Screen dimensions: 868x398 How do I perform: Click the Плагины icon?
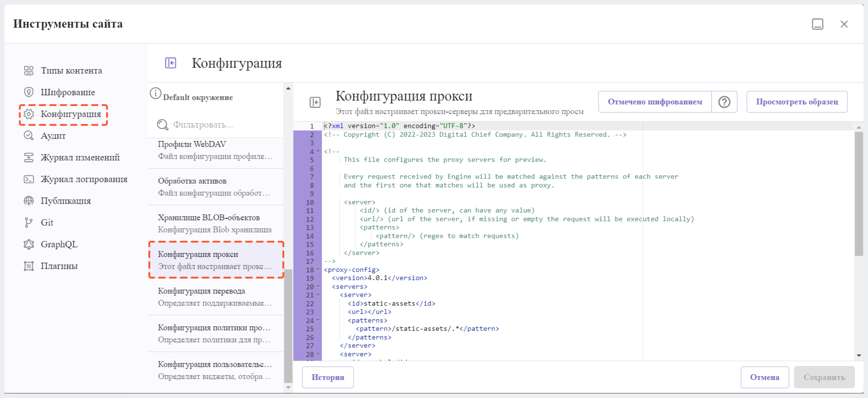point(29,266)
